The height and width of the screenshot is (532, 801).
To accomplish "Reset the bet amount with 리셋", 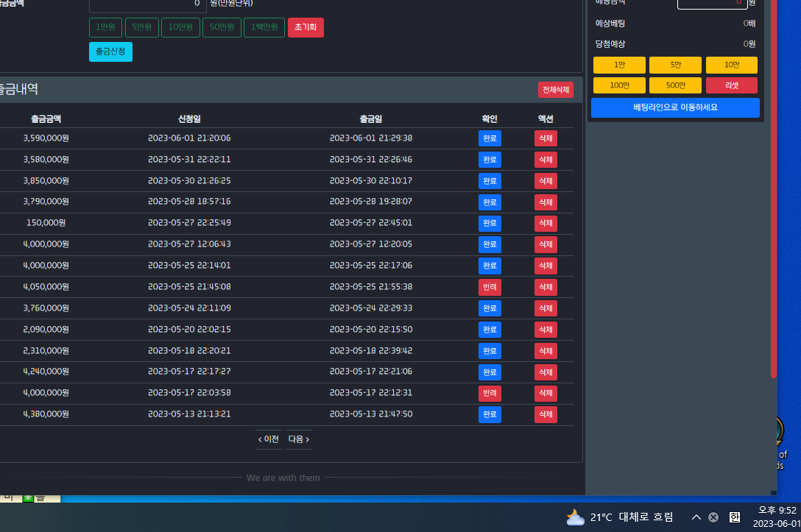I will click(x=732, y=85).
